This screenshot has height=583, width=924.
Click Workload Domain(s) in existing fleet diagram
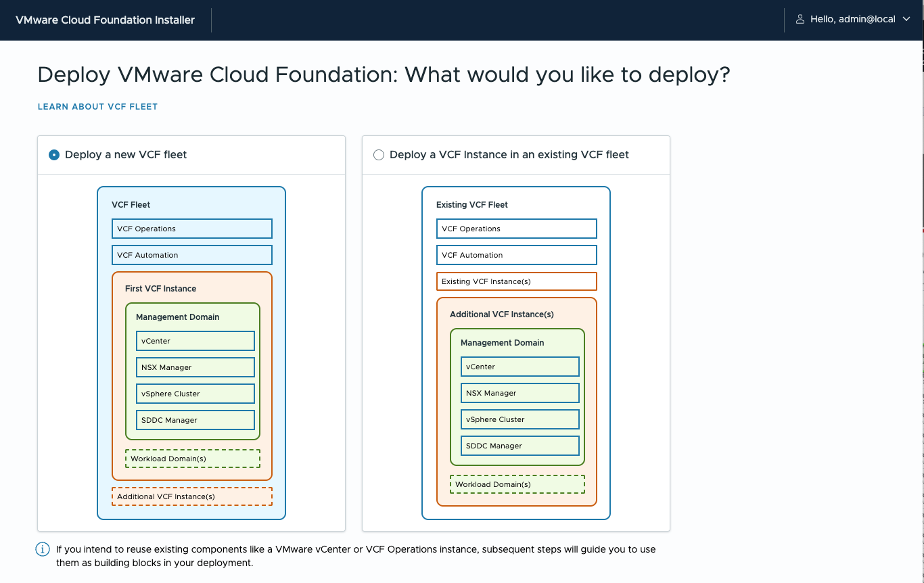pos(517,484)
